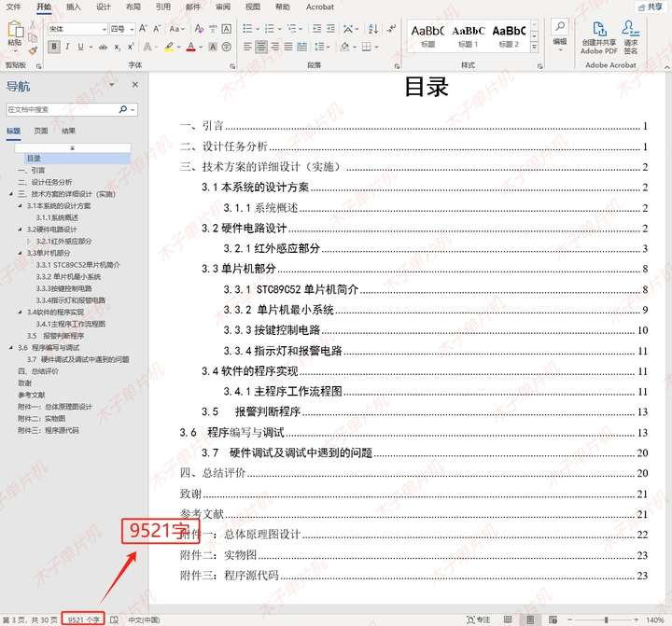This screenshot has width=672, height=626.
Task: Open the Acrobat ribbon tab
Action: 320,7
